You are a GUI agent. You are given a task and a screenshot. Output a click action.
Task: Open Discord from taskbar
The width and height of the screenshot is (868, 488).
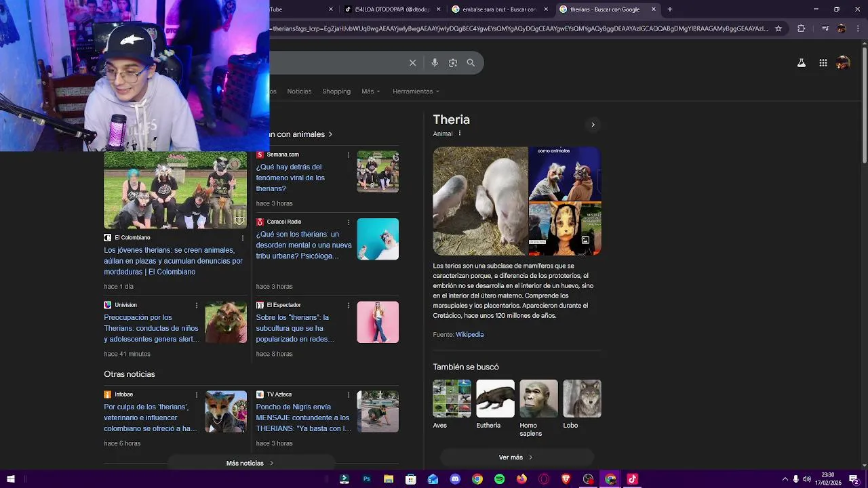[x=455, y=479]
